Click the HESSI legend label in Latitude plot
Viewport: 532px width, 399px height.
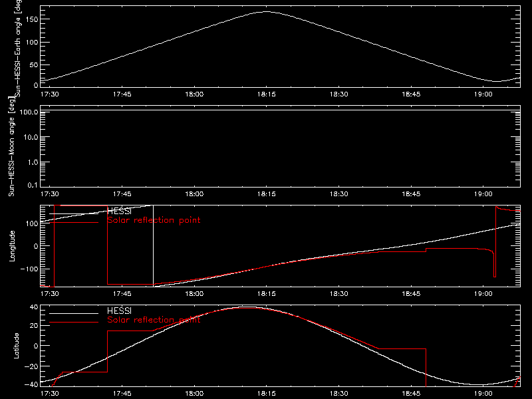coord(119,311)
